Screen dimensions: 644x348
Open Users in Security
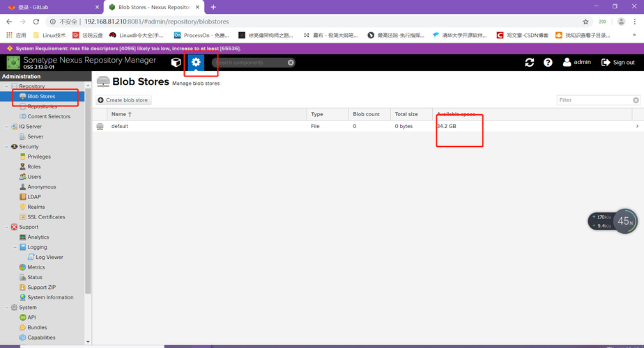34,177
